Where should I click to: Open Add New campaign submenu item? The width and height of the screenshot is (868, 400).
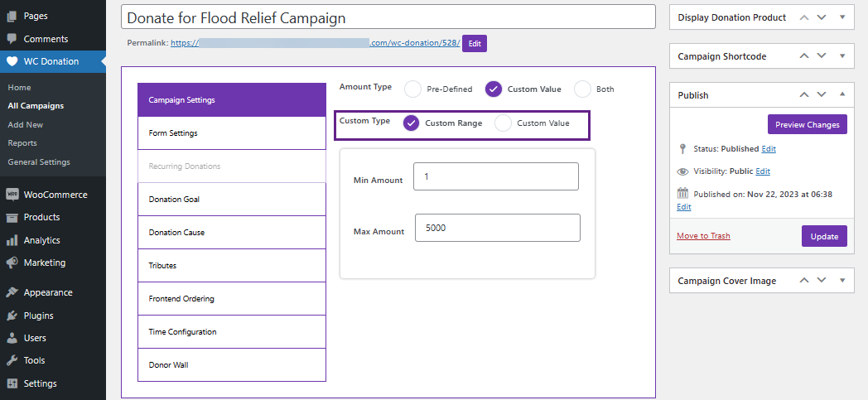coord(26,124)
